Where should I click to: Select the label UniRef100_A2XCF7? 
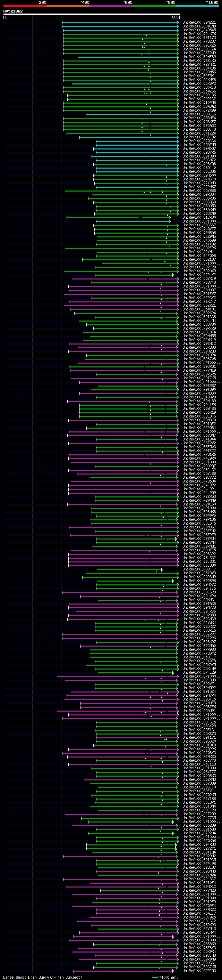click(199, 301)
